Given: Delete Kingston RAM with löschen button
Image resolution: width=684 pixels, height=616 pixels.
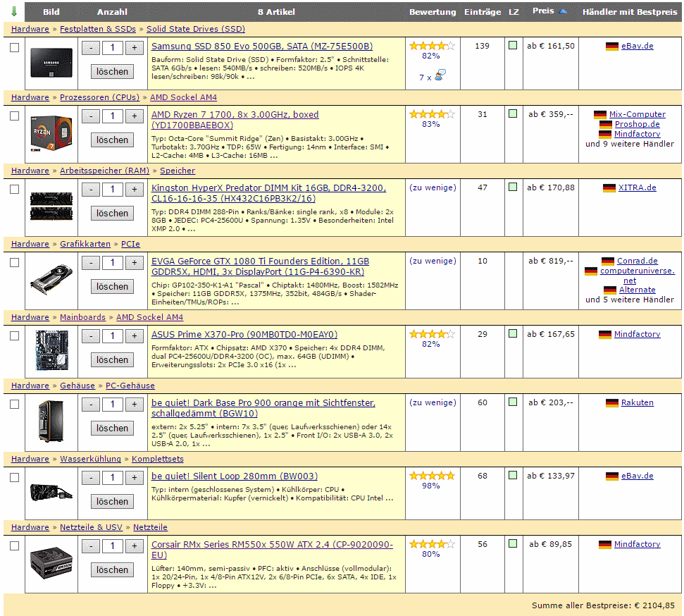Looking at the screenshot, I should pyautogui.click(x=112, y=214).
